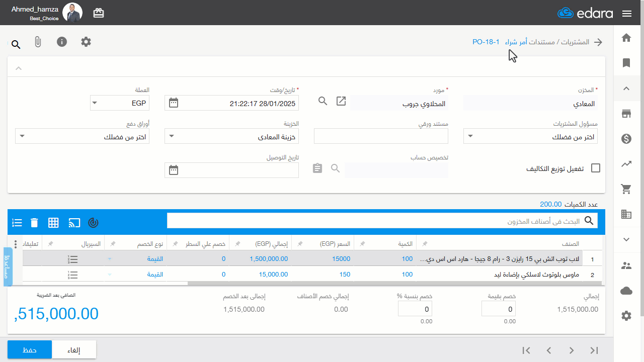Open document settings gear in header
Screen dimensions: 644x362
coord(86,42)
